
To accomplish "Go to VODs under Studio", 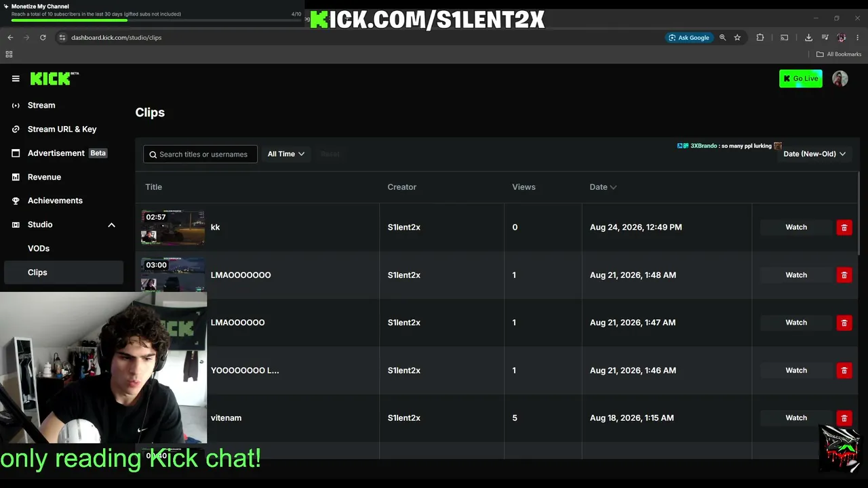I will click(39, 249).
